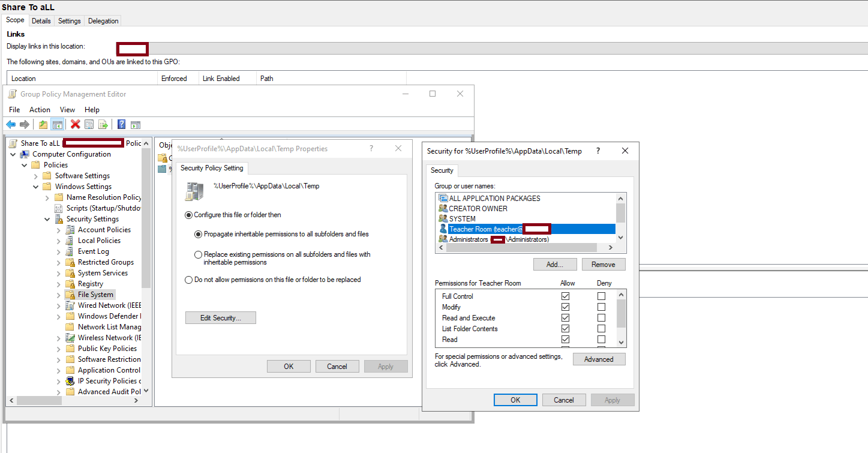Switch to the Delegation tab

(x=103, y=20)
